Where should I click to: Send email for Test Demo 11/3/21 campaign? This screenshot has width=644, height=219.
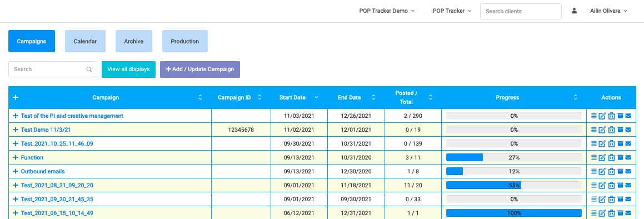(628, 130)
